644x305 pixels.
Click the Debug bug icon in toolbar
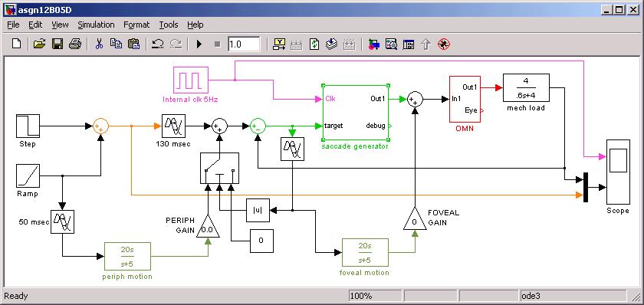click(443, 44)
